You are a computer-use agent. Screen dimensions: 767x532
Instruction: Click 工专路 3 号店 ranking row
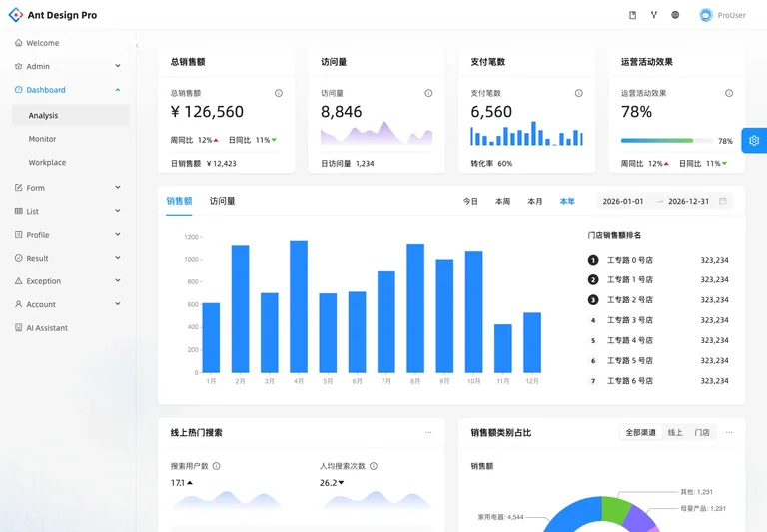[x=658, y=320]
